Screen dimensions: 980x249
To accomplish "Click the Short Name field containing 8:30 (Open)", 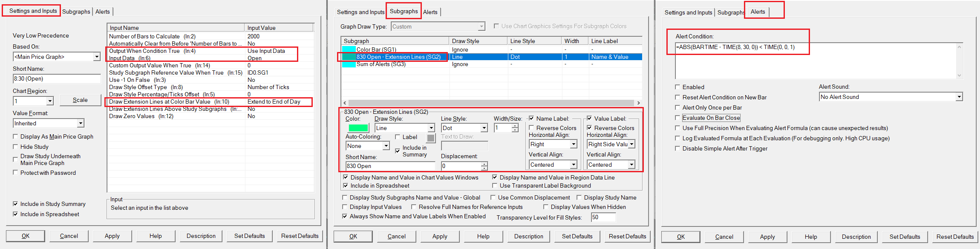I will 56,78.
